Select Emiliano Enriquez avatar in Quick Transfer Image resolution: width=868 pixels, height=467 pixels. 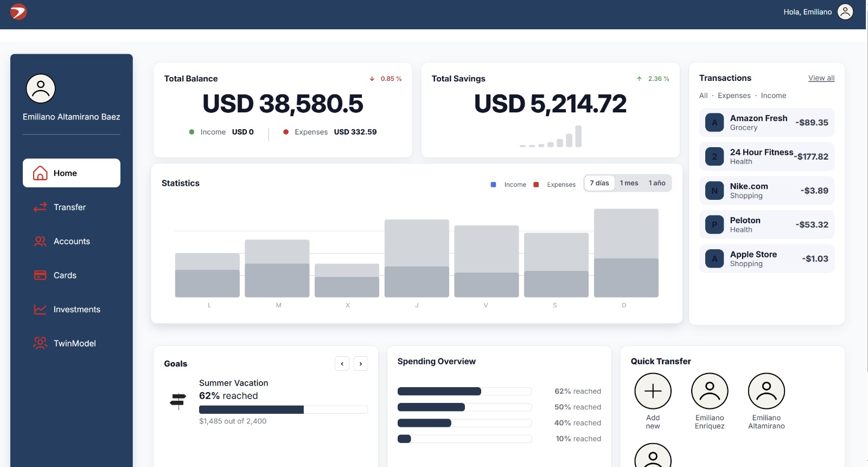710,391
